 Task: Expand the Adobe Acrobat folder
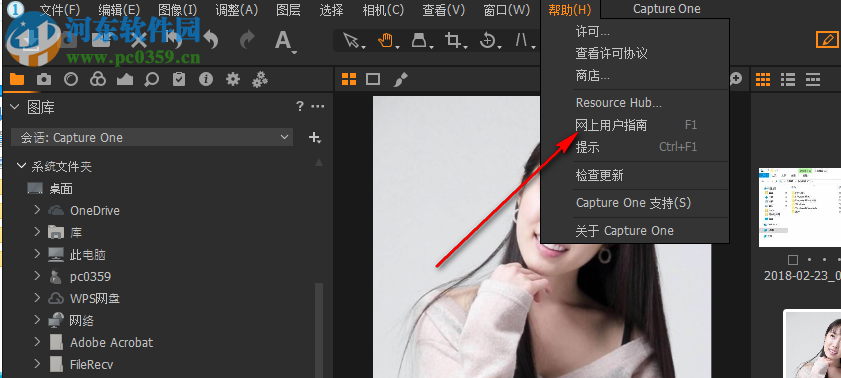tap(37, 342)
